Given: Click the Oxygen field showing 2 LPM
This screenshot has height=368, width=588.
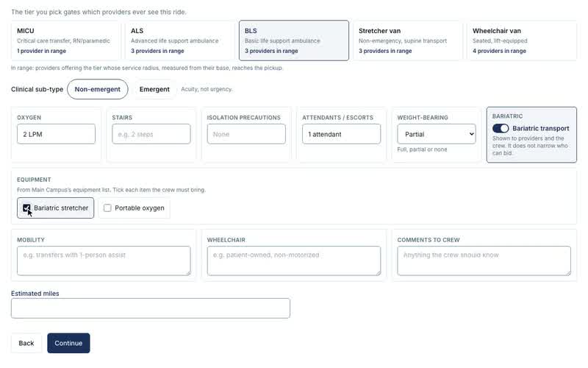Looking at the screenshot, I should 57,134.
